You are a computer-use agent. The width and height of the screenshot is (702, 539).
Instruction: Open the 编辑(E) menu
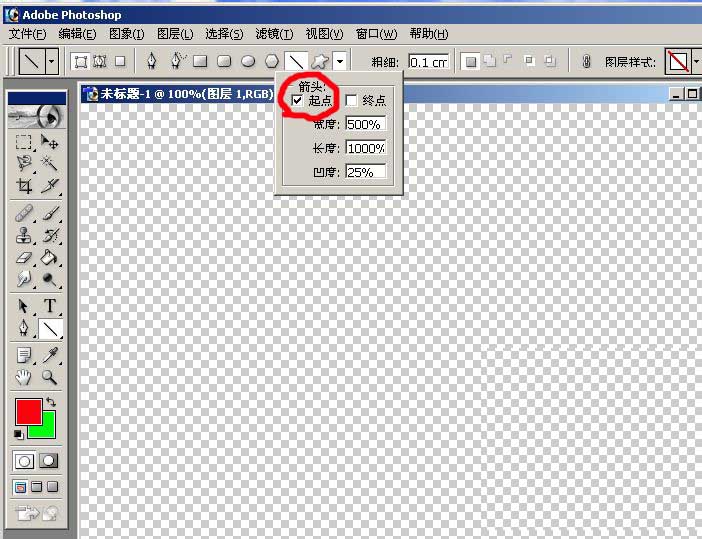[x=77, y=34]
